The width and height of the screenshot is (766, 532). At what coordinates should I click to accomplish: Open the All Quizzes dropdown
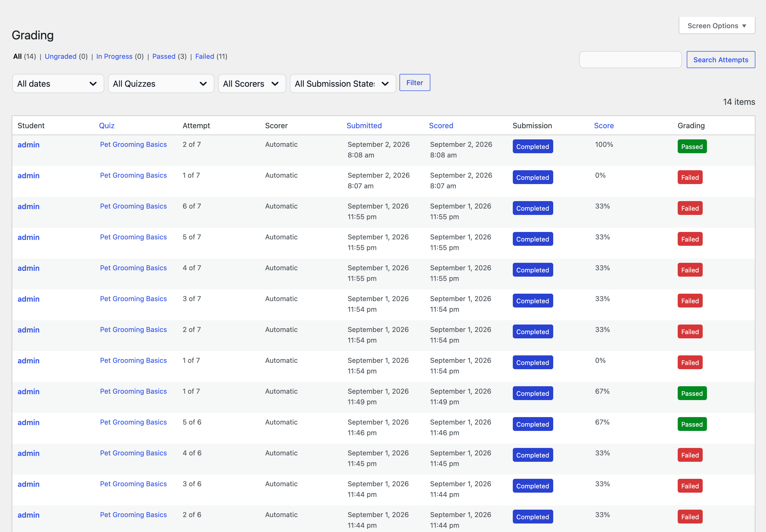pos(161,83)
